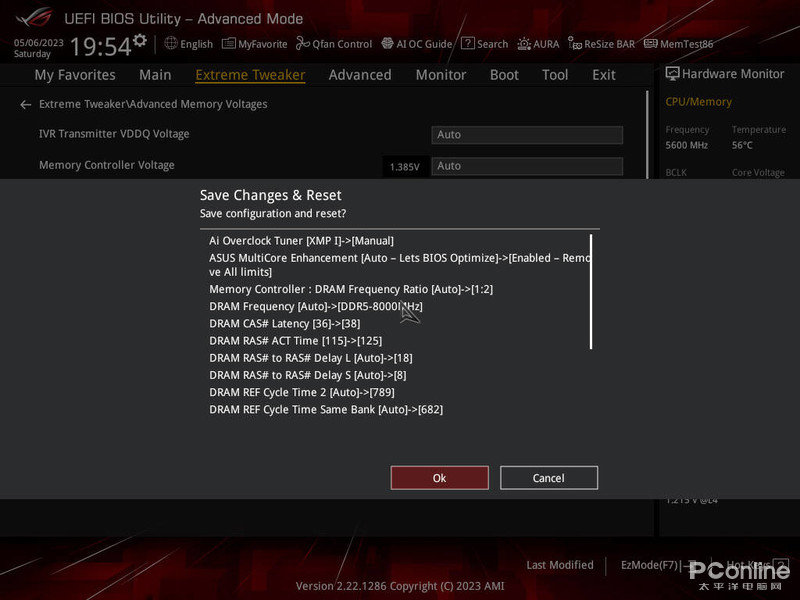Open the Main tab

[x=155, y=75]
